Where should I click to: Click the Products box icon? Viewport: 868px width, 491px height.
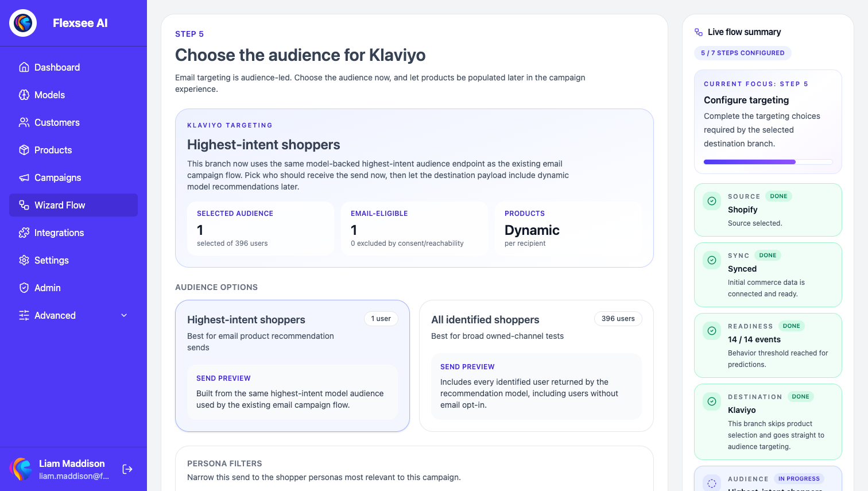click(x=24, y=150)
